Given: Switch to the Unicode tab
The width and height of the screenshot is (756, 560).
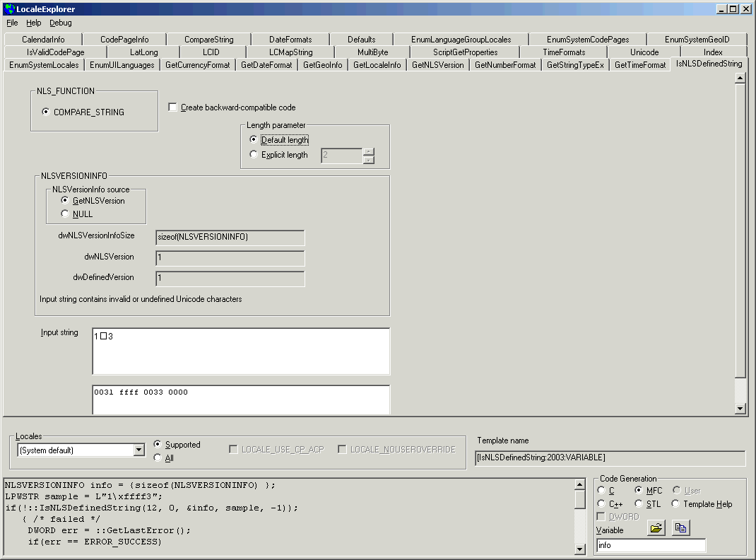Looking at the screenshot, I should tap(644, 52).
